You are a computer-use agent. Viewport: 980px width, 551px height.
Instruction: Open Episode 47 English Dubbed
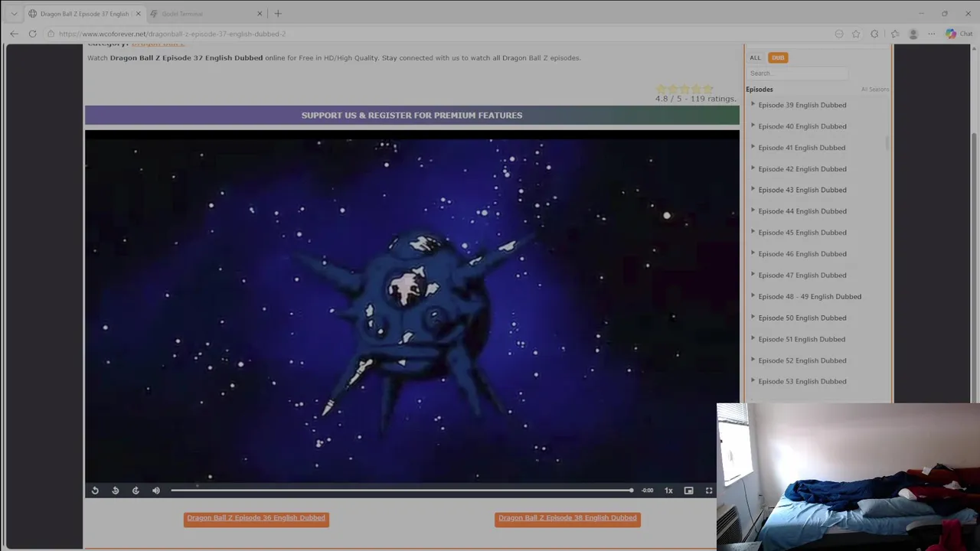(802, 275)
